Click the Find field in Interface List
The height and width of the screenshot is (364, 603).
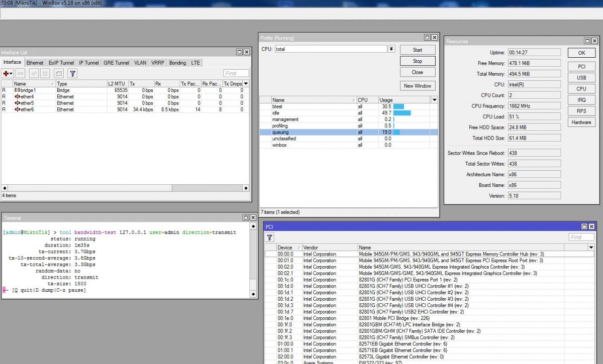pos(236,73)
